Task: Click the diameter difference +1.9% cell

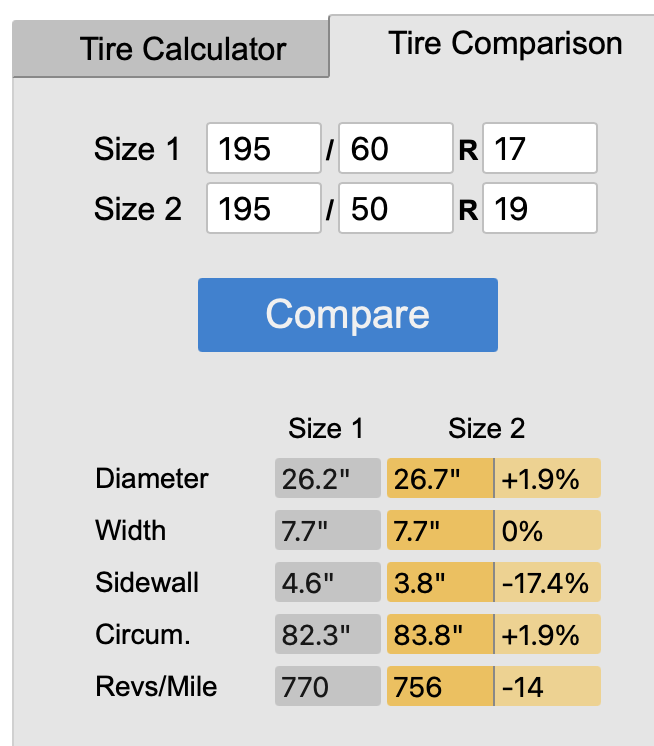Action: click(548, 478)
